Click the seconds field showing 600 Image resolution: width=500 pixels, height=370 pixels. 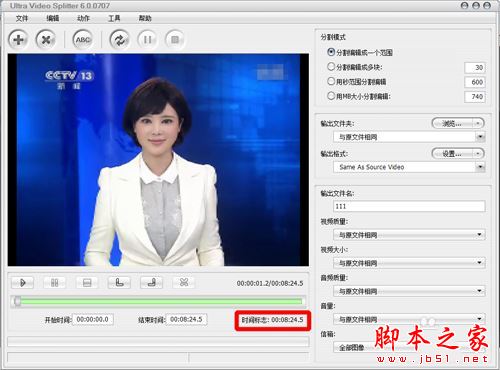(x=475, y=82)
